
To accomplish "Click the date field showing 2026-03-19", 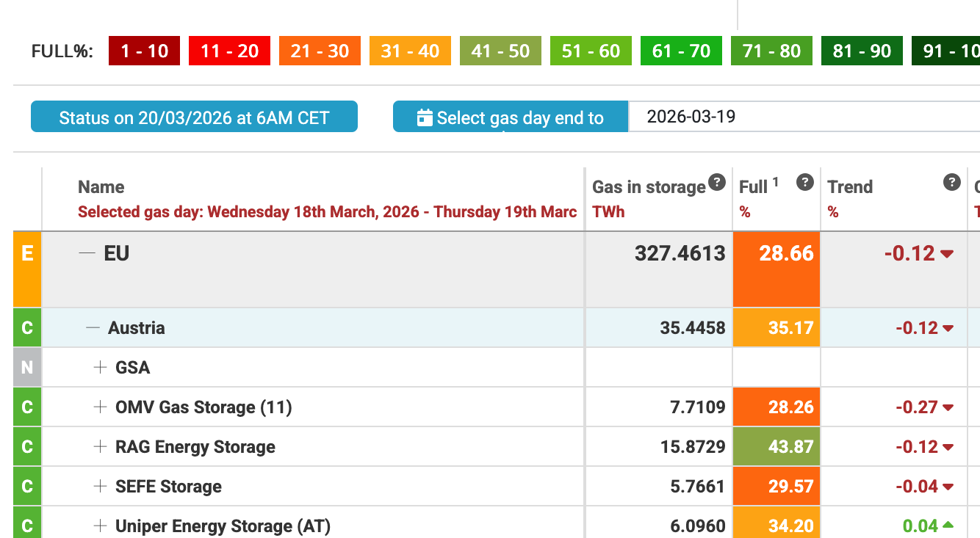I will click(x=801, y=117).
